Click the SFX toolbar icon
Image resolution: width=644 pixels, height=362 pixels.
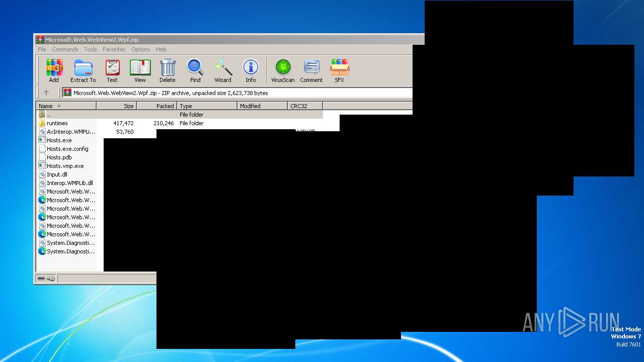[340, 71]
